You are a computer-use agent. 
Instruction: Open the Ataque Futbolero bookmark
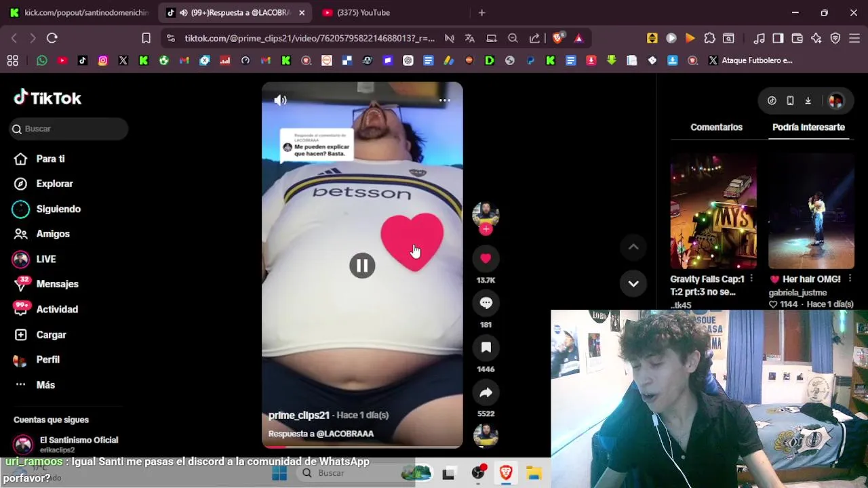click(750, 60)
